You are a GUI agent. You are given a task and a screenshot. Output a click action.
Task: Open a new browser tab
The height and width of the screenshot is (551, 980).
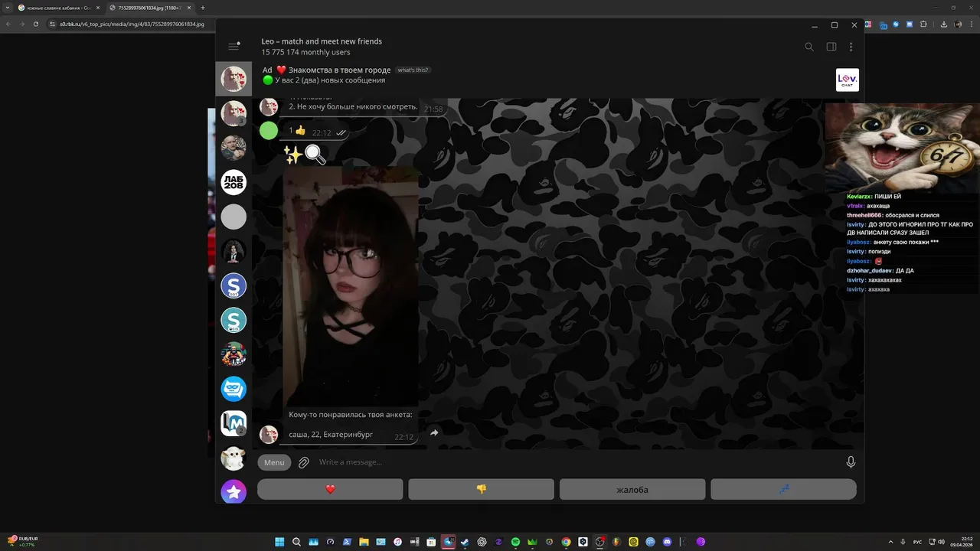coord(203,8)
